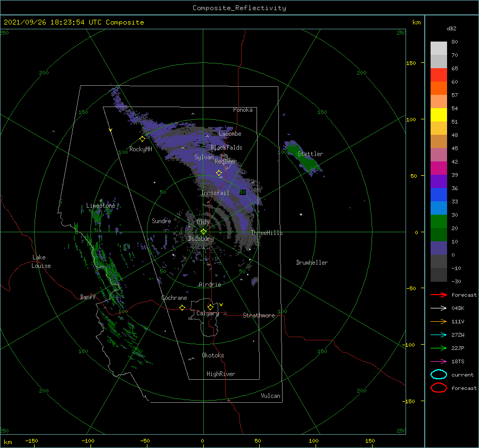
Task: Click the yellow radar-center marker near Didsbury
Action: [x=203, y=232]
